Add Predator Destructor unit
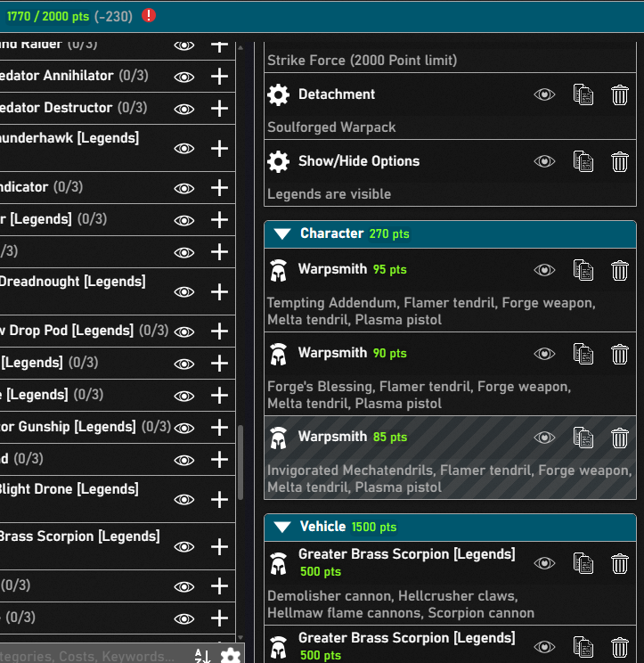The image size is (644, 663). pyautogui.click(x=219, y=109)
